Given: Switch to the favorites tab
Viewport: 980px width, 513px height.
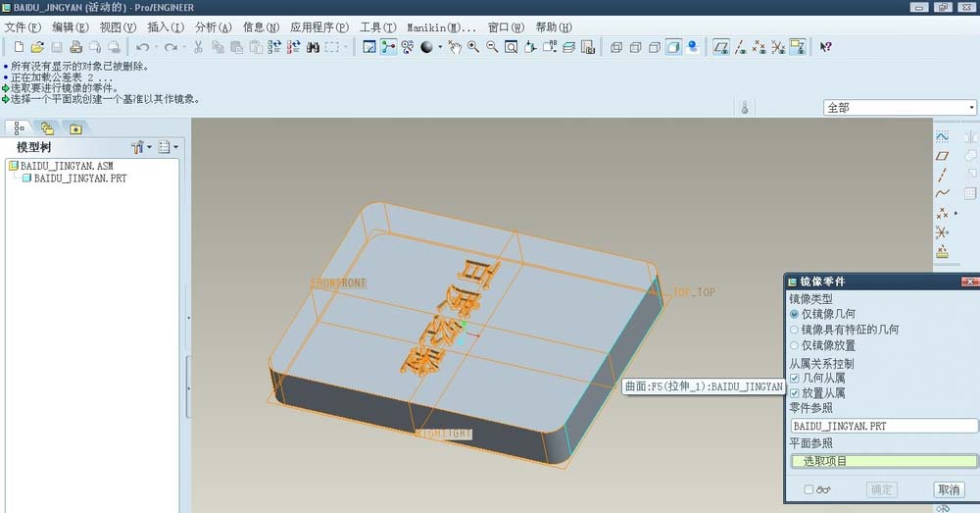Looking at the screenshot, I should [x=75, y=128].
